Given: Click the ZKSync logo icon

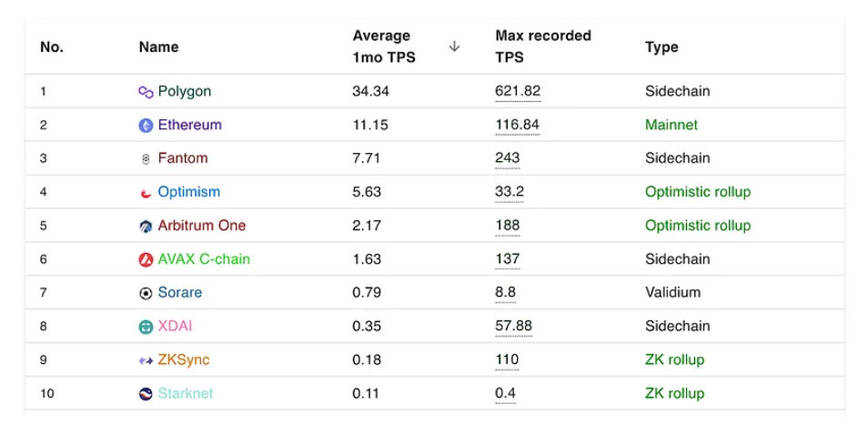Looking at the screenshot, I should (x=146, y=360).
